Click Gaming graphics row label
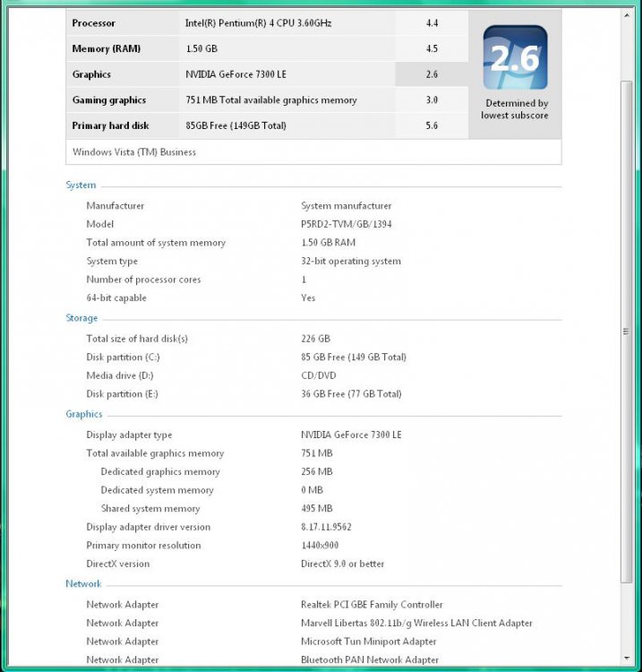This screenshot has width=642, height=672. coord(109,100)
